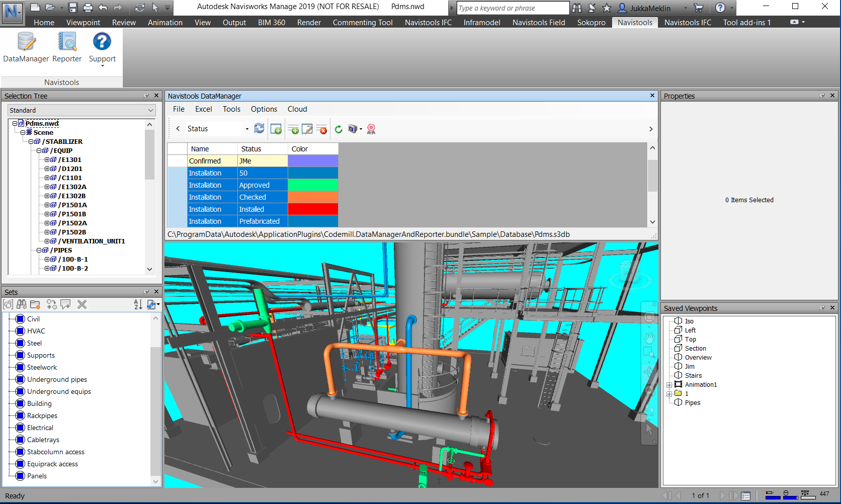
Task: Click the delete row icon with red X
Action: click(322, 129)
